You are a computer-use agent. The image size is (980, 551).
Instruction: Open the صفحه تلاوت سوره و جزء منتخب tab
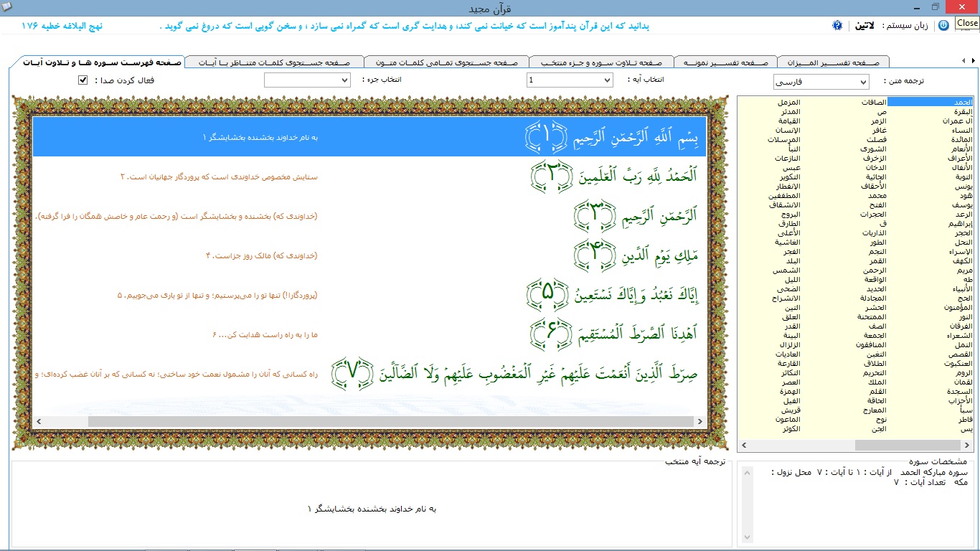click(602, 62)
